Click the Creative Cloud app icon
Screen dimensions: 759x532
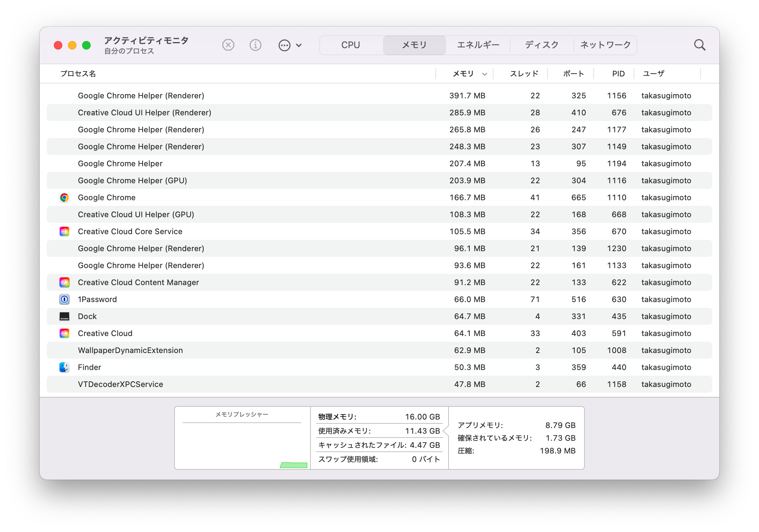[x=64, y=333]
